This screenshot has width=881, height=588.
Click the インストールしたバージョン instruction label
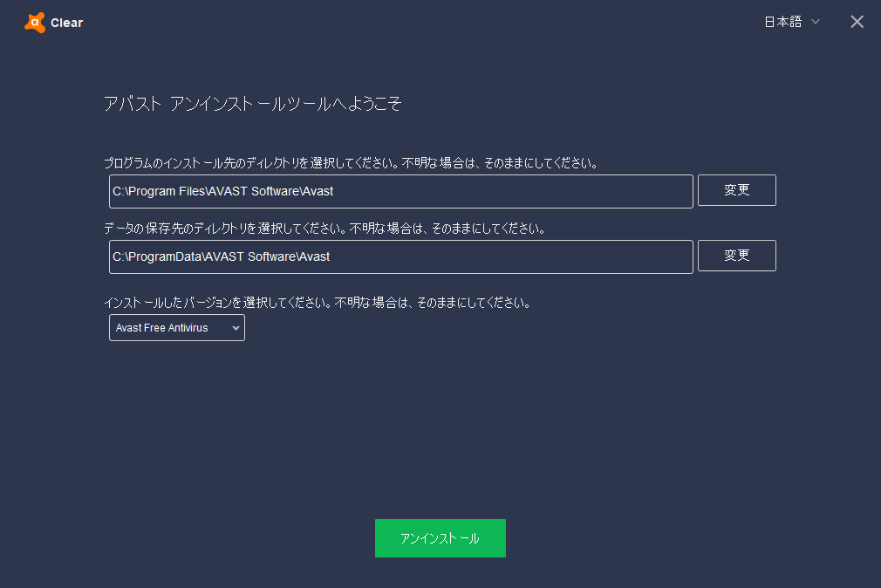click(317, 304)
